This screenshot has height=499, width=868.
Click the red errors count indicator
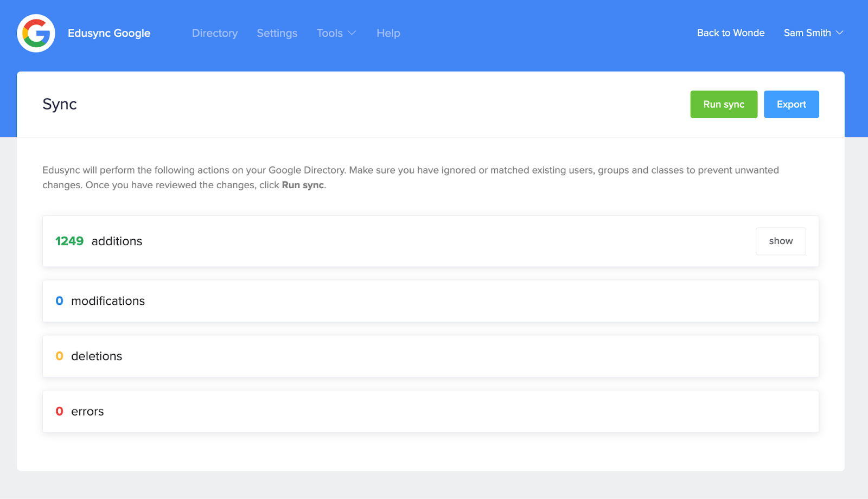pos(59,411)
